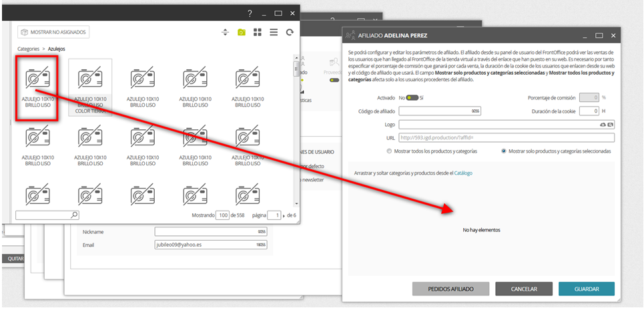Go to next page arrow in pagination

283,215
